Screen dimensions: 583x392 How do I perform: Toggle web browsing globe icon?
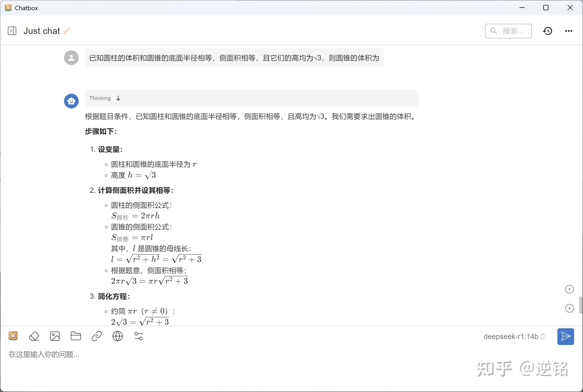tap(118, 336)
